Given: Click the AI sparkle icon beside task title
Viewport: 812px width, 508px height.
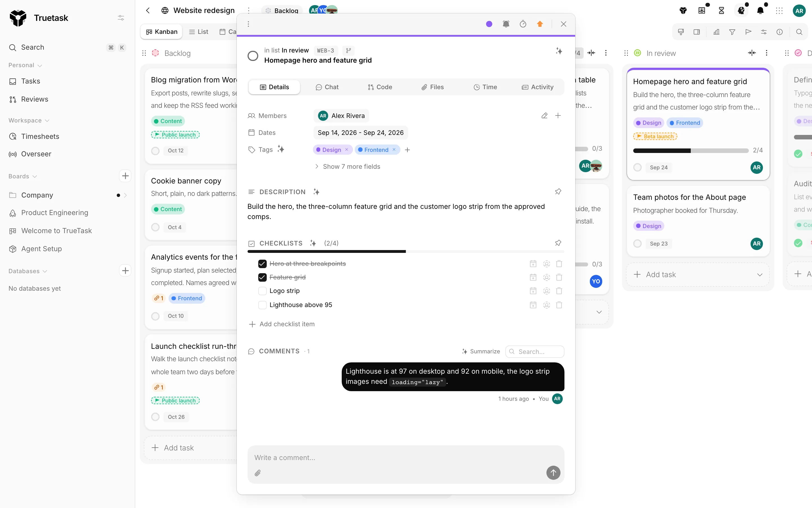Looking at the screenshot, I should 559,51.
